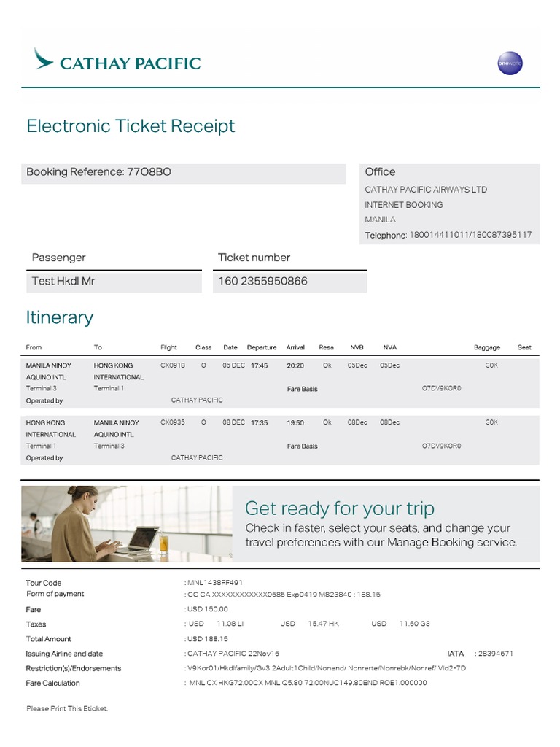Click the ticket number 160 2355950866

262,282
